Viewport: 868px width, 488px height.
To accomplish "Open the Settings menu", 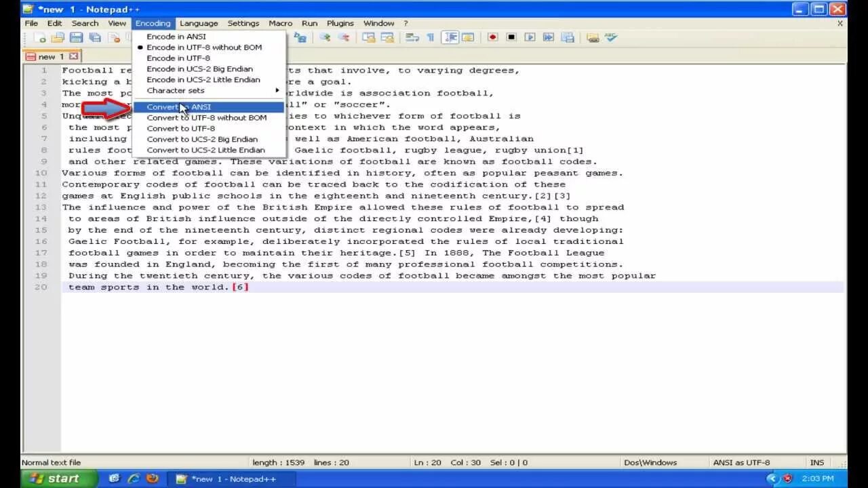I will pos(243,23).
